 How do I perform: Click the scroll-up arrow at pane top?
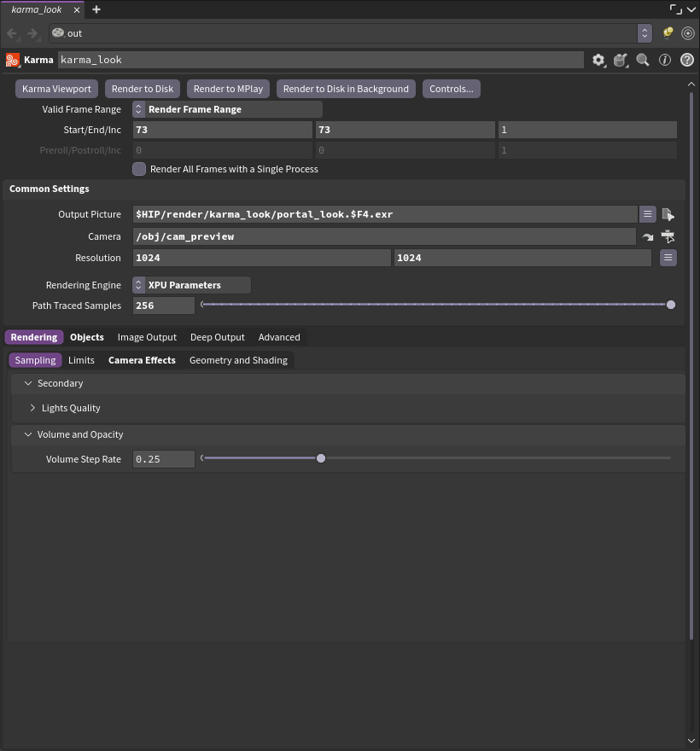pyautogui.click(x=691, y=84)
